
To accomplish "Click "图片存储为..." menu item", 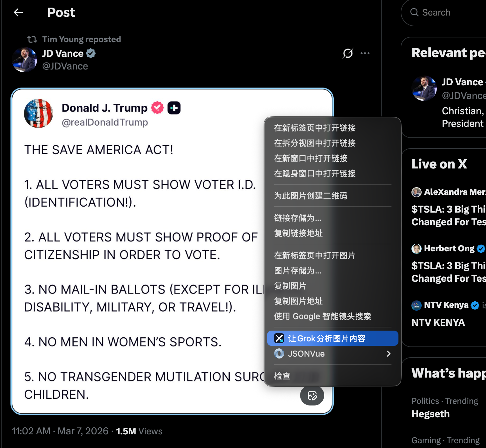I will tap(298, 271).
